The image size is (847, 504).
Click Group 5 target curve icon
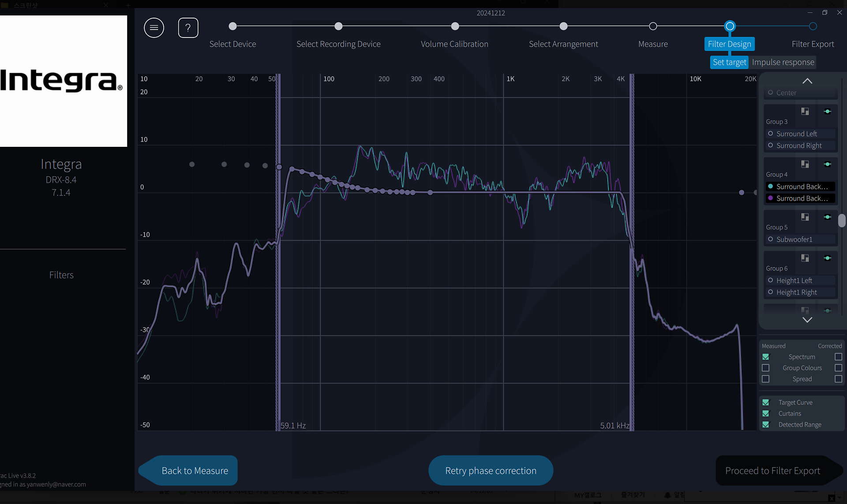coord(827,217)
